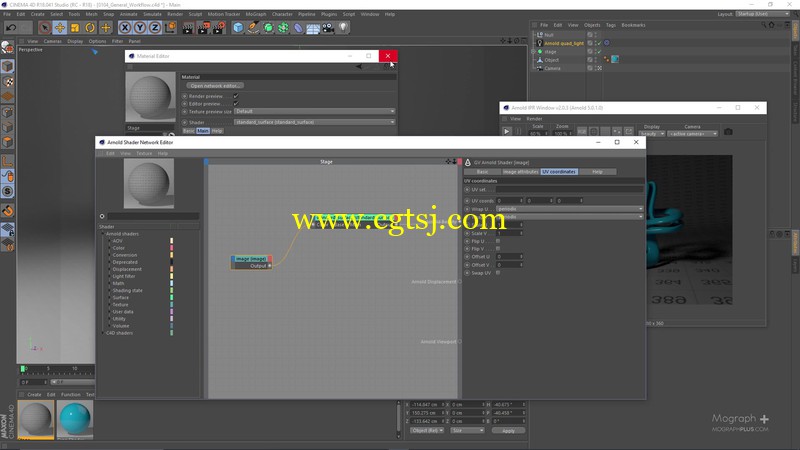This screenshot has width=800, height=450.
Task: Select Model mode in left sidebar
Action: (8, 66)
